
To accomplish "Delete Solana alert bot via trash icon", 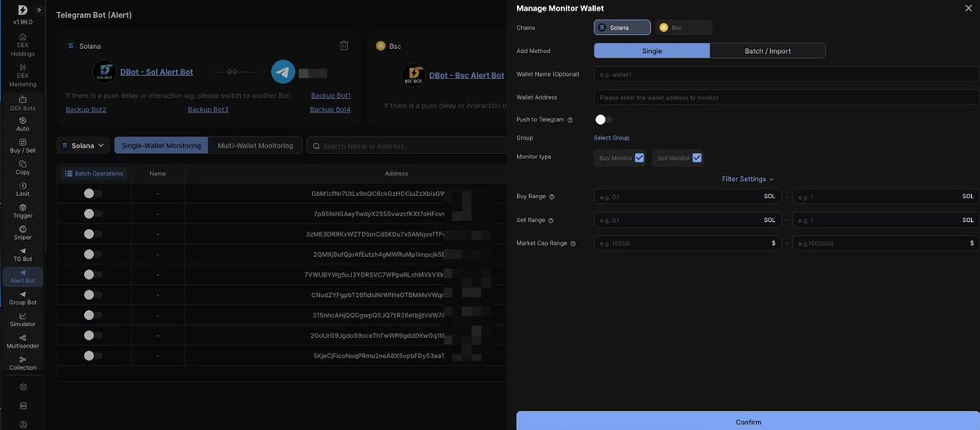I will pyautogui.click(x=344, y=46).
